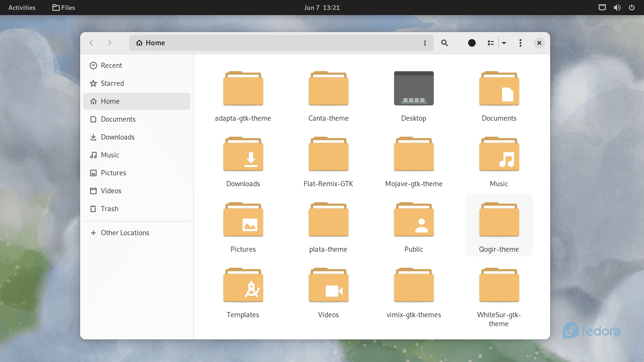The height and width of the screenshot is (362, 644).
Task: Select the Starred items in sidebar
Action: click(112, 83)
